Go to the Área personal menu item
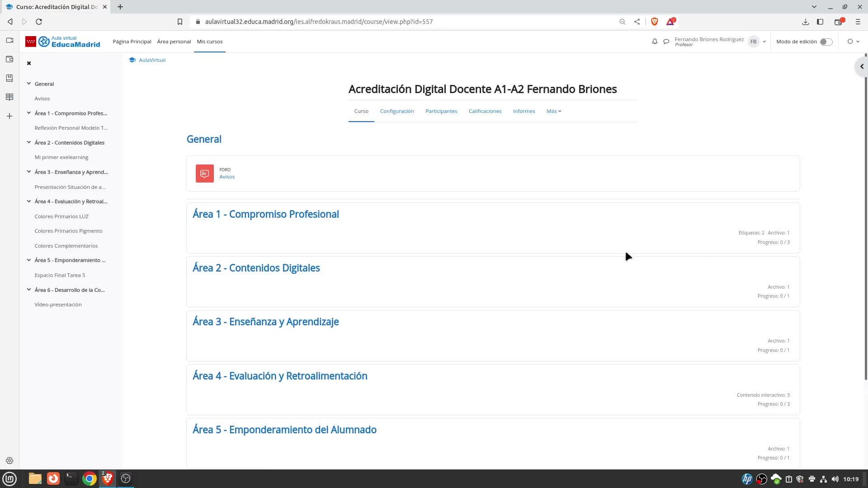Screen dimensions: 868x488 (x=174, y=42)
